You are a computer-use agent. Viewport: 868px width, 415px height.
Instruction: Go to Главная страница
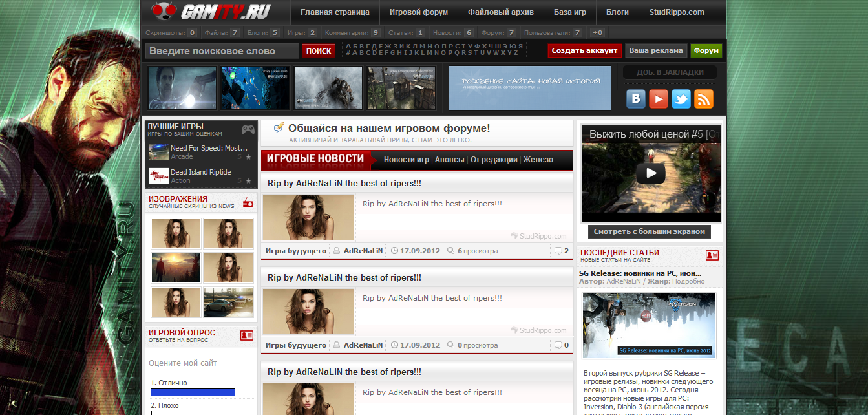tap(335, 12)
